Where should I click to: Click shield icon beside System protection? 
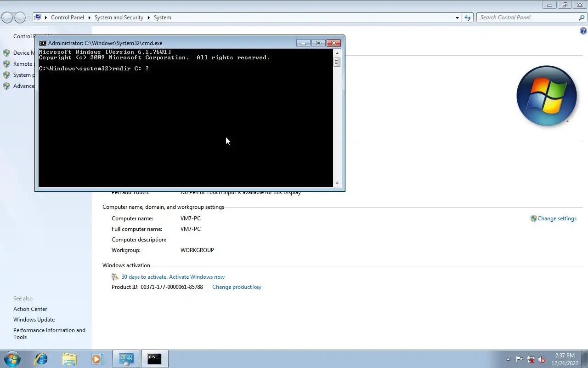6,75
